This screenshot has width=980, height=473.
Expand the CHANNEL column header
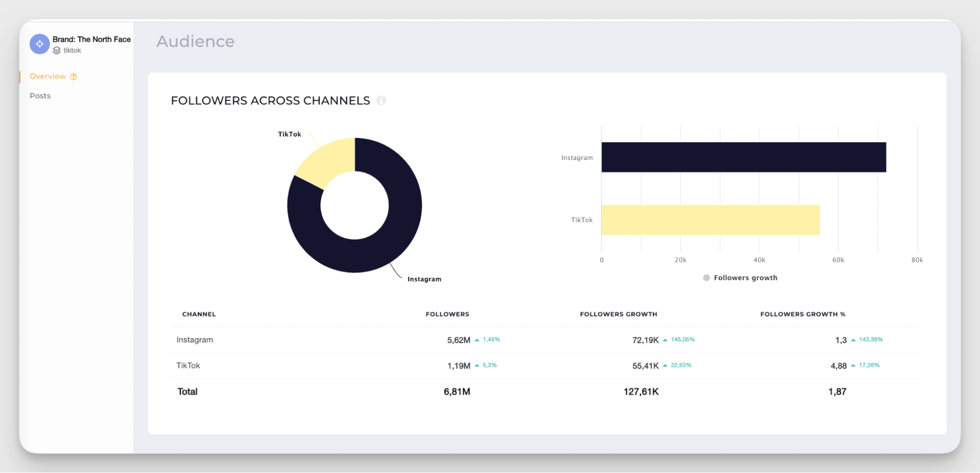(199, 314)
